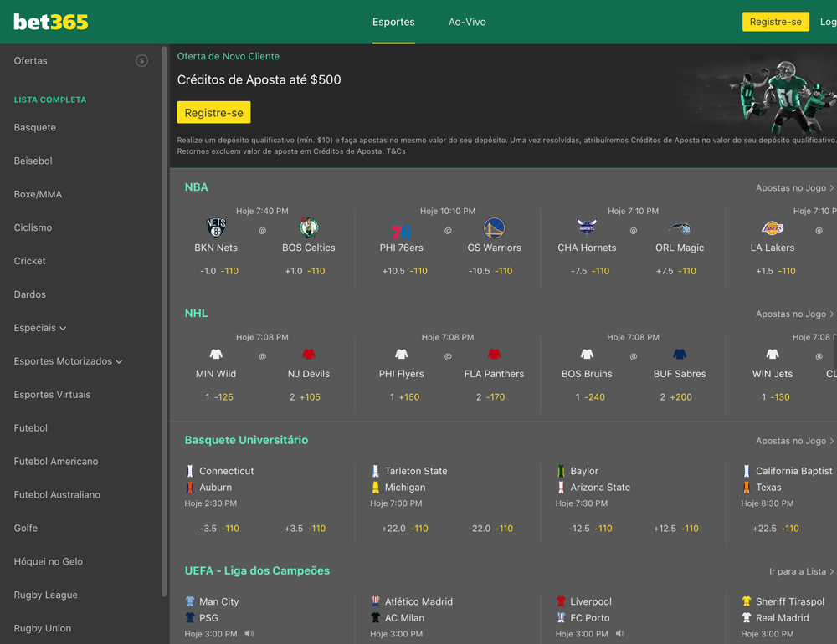Select the GS Warriors team logo
This screenshot has height=644, width=837.
[x=494, y=227]
